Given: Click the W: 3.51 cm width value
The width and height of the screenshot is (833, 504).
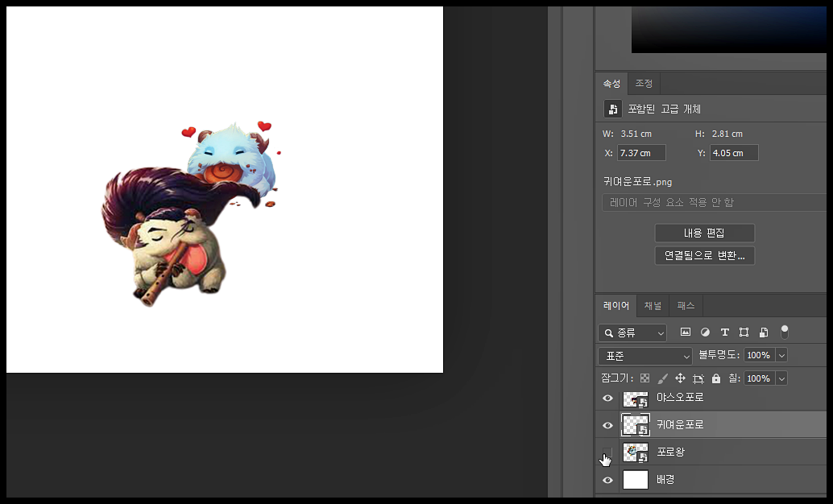Looking at the screenshot, I should (x=636, y=134).
